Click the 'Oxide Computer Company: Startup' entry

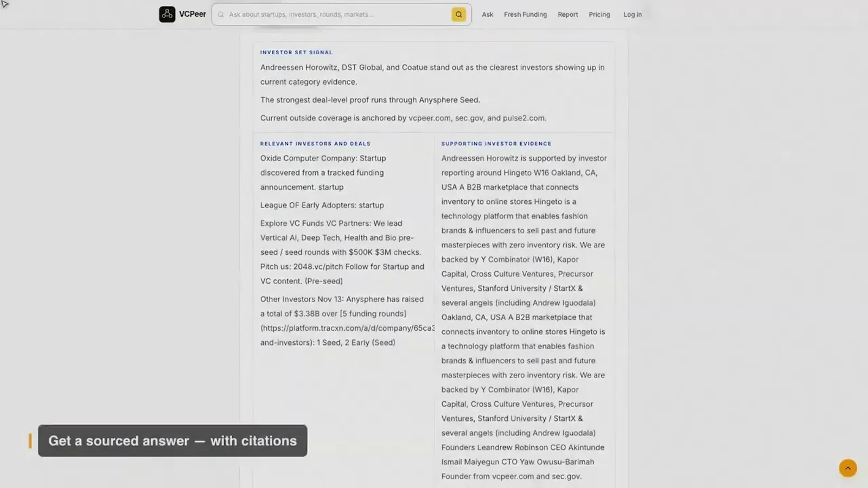pos(323,172)
